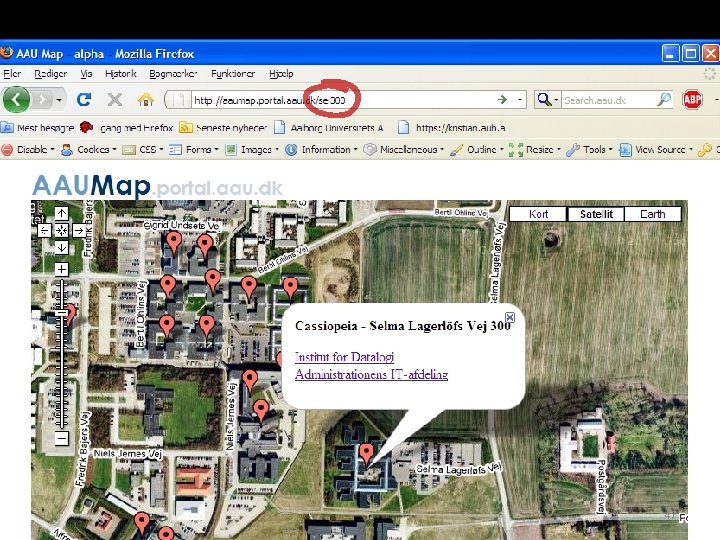Click the Cassiopeia building map marker
Screen dimensions: 720x540
366,455
